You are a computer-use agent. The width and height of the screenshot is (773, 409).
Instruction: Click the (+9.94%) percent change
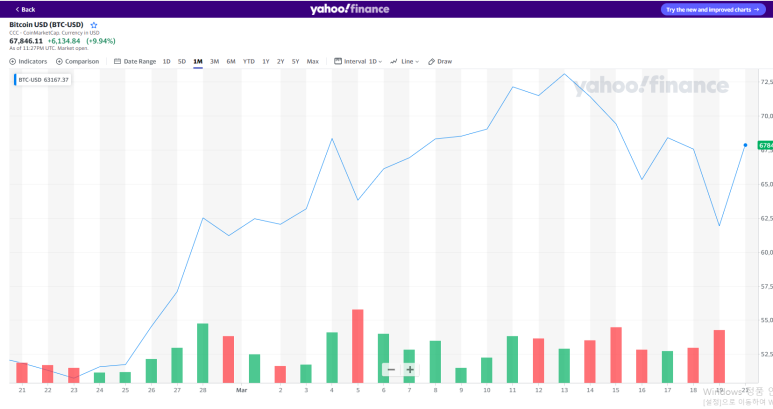tap(101, 41)
